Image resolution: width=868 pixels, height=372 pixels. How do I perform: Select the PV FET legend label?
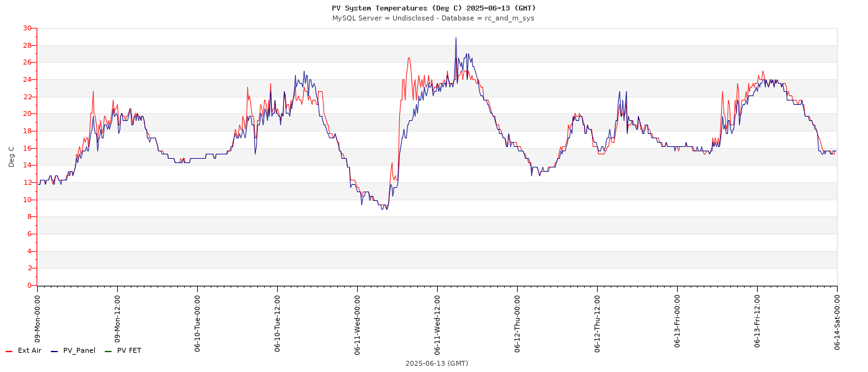click(129, 351)
